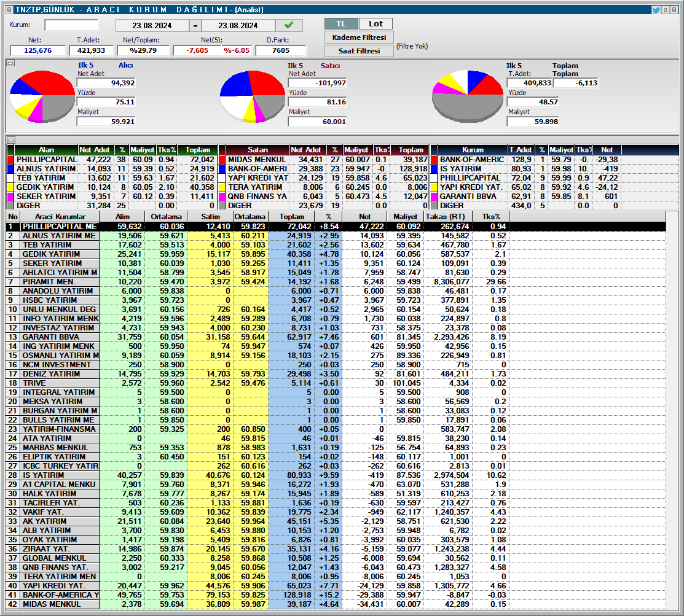
Task: Sort broker list by Satim column header
Action: pyautogui.click(x=210, y=217)
